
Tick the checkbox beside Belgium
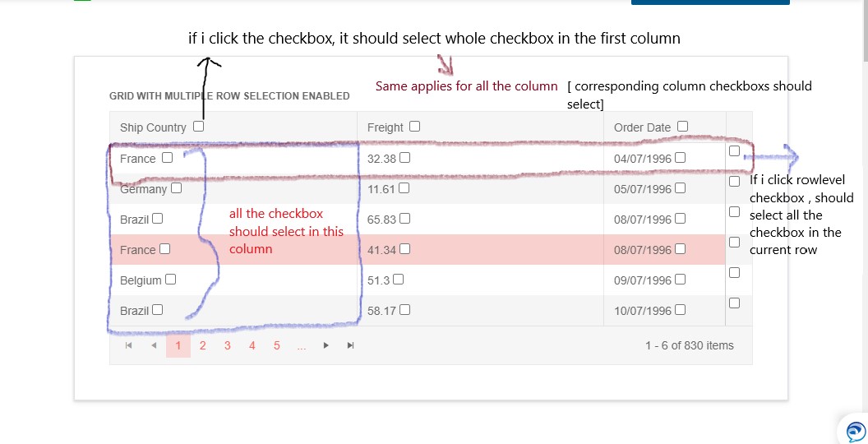click(171, 279)
